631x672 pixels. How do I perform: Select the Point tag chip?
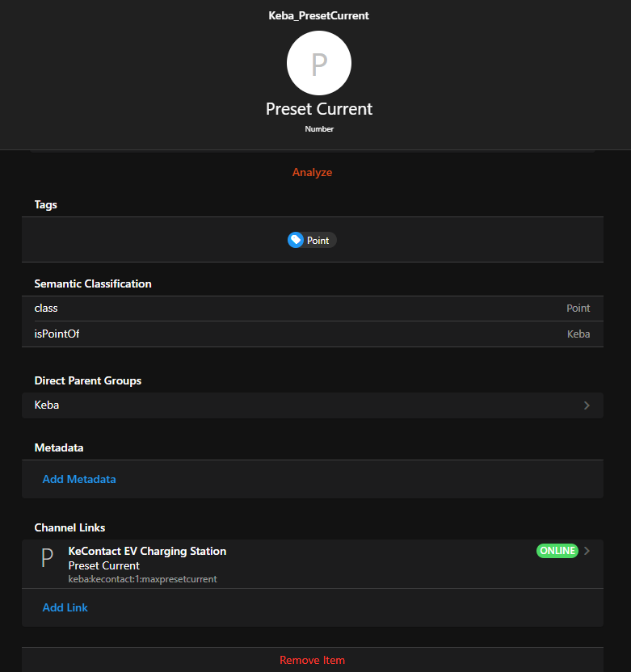tap(313, 240)
